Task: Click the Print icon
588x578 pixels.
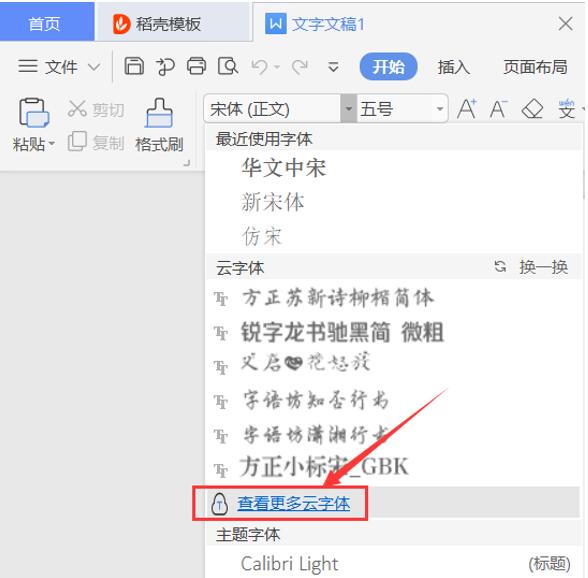Action: click(x=196, y=66)
